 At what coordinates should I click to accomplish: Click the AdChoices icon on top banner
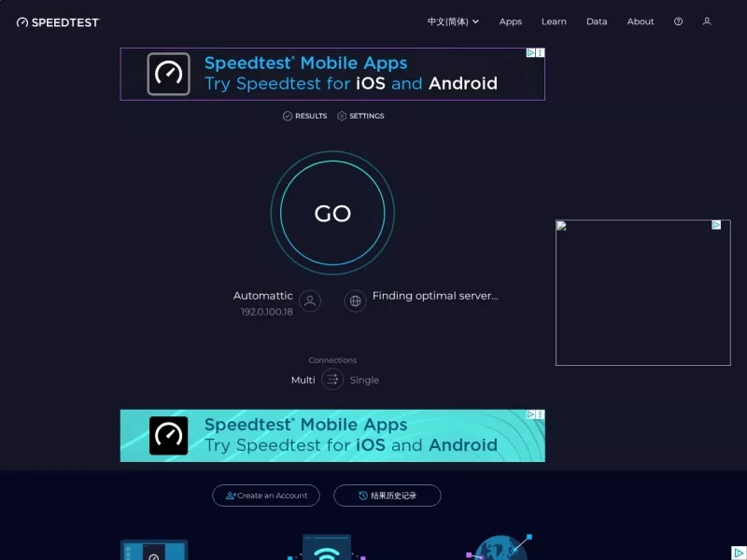click(x=530, y=53)
